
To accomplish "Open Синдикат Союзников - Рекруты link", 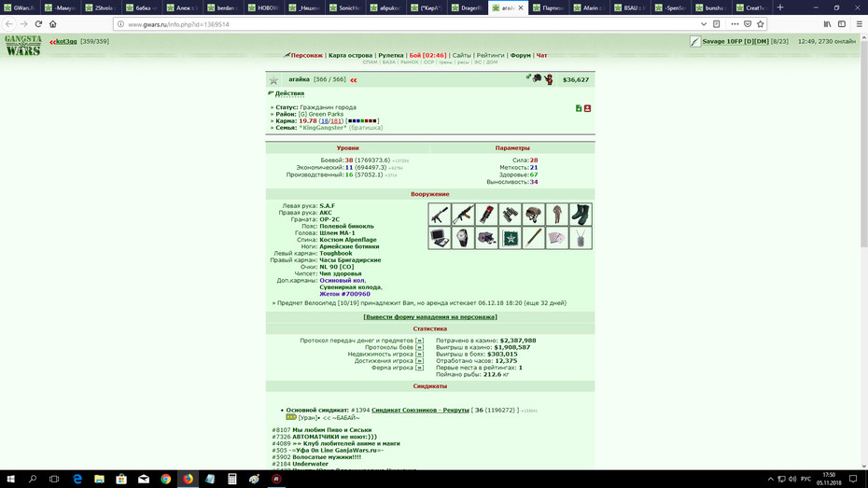I will (x=420, y=410).
